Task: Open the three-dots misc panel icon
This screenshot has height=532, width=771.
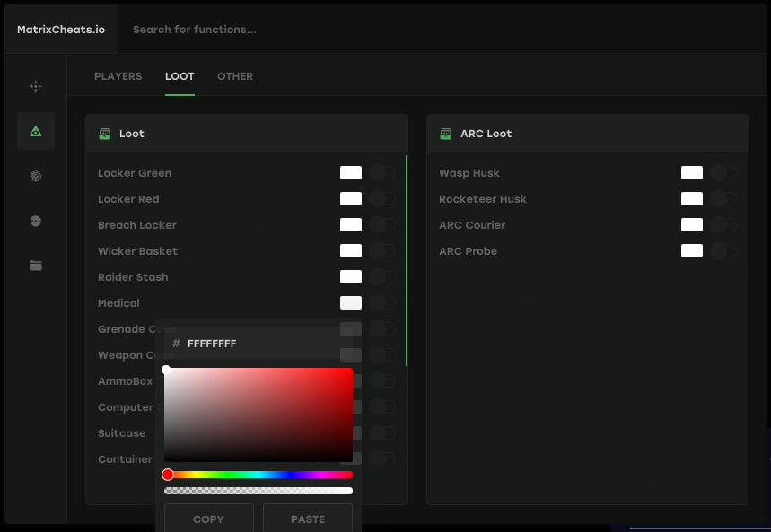Action: (x=35, y=221)
